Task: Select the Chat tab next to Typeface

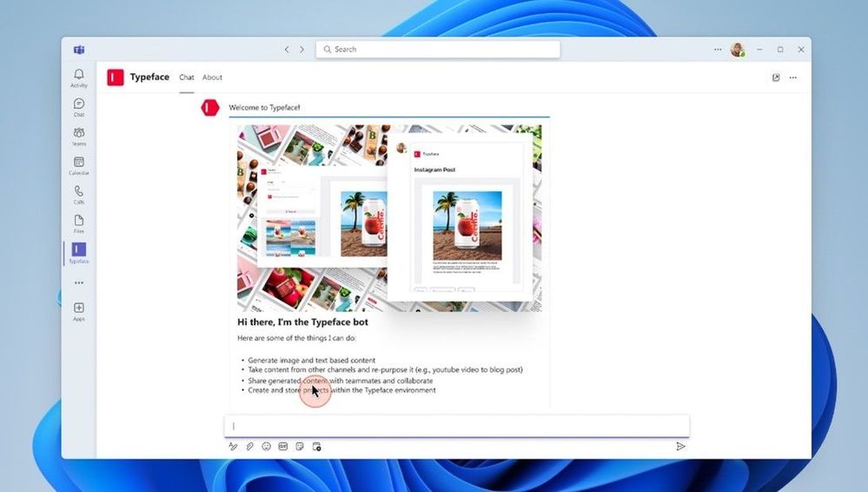Action: point(187,77)
